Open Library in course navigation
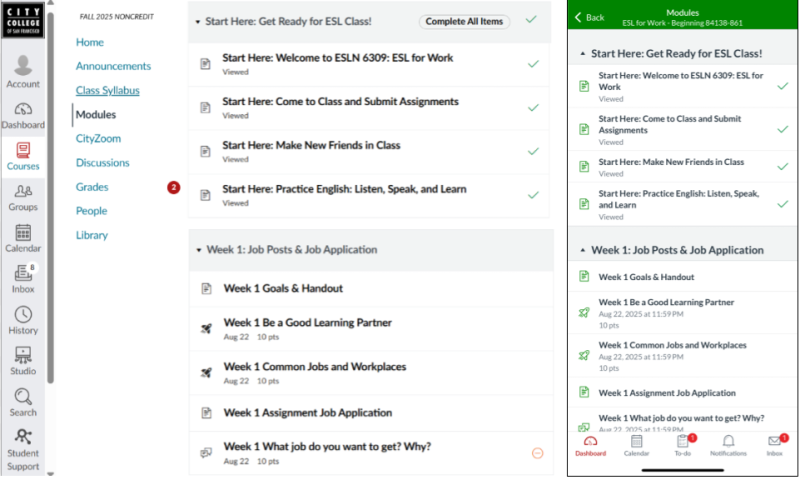 [x=92, y=235]
